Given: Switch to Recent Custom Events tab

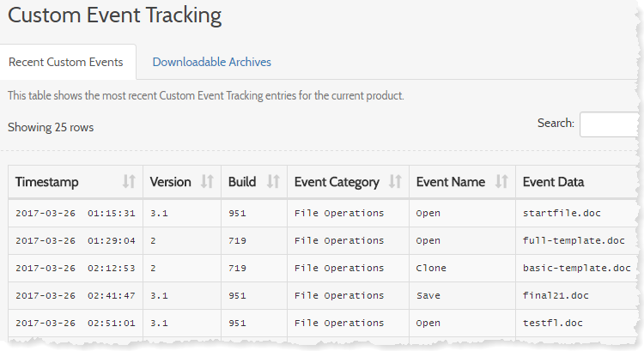Looking at the screenshot, I should click(x=66, y=62).
